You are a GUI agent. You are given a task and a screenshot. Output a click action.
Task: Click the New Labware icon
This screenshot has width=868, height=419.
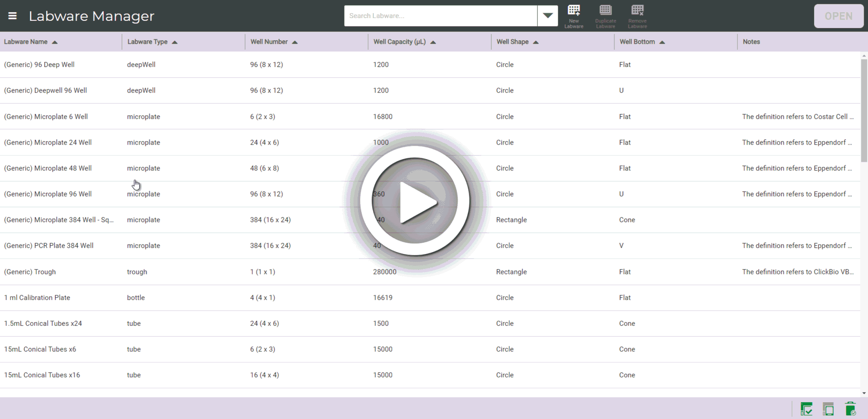coord(574,16)
